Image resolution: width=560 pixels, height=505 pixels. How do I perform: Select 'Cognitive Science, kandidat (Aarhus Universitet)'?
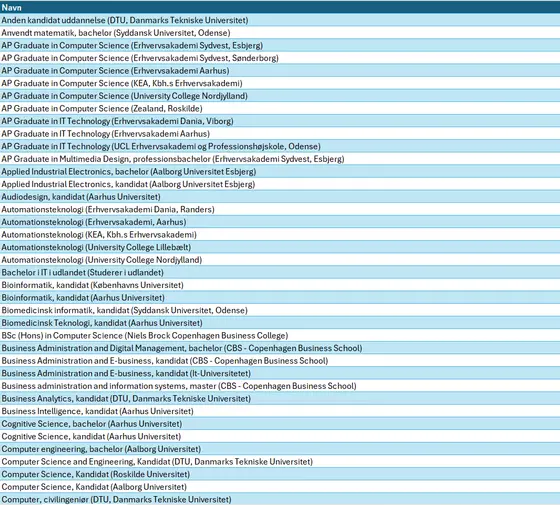280,436
